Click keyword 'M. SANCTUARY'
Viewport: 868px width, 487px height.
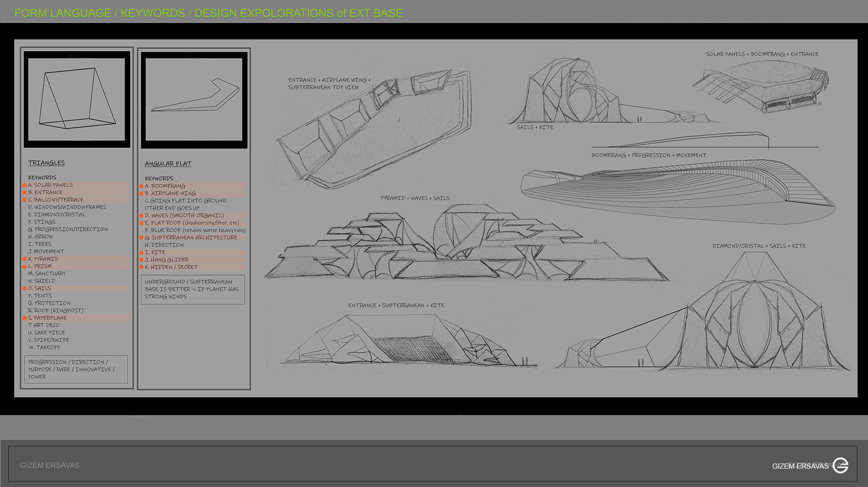[46, 274]
